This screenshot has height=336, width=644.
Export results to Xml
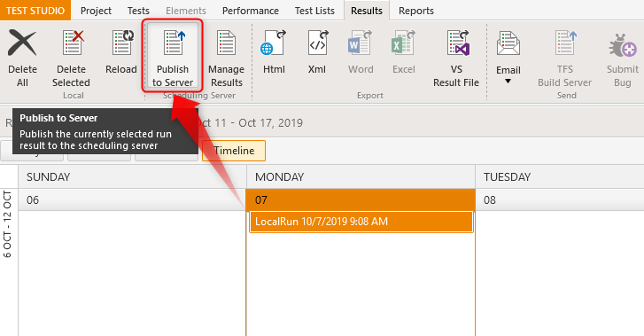(317, 51)
